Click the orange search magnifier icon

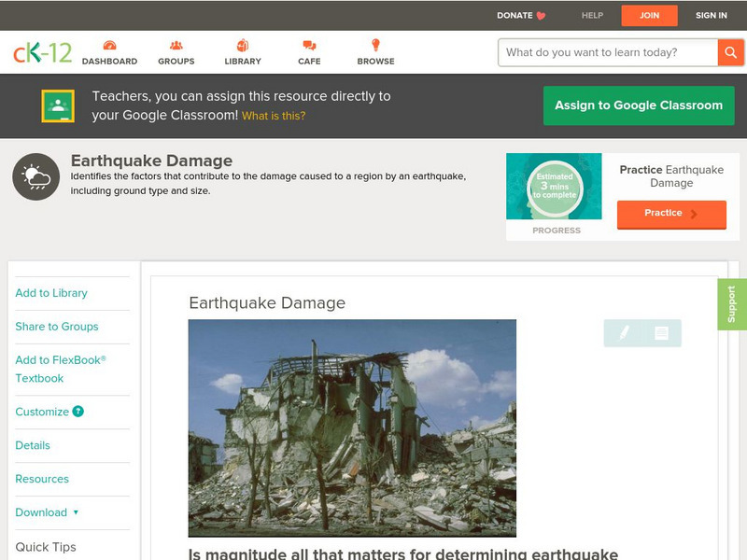click(x=731, y=52)
